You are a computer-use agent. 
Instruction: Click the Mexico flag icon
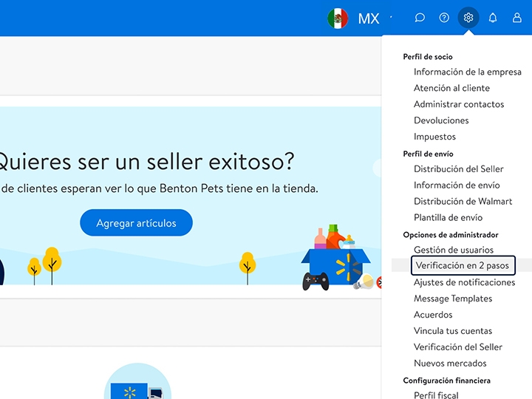(338, 18)
